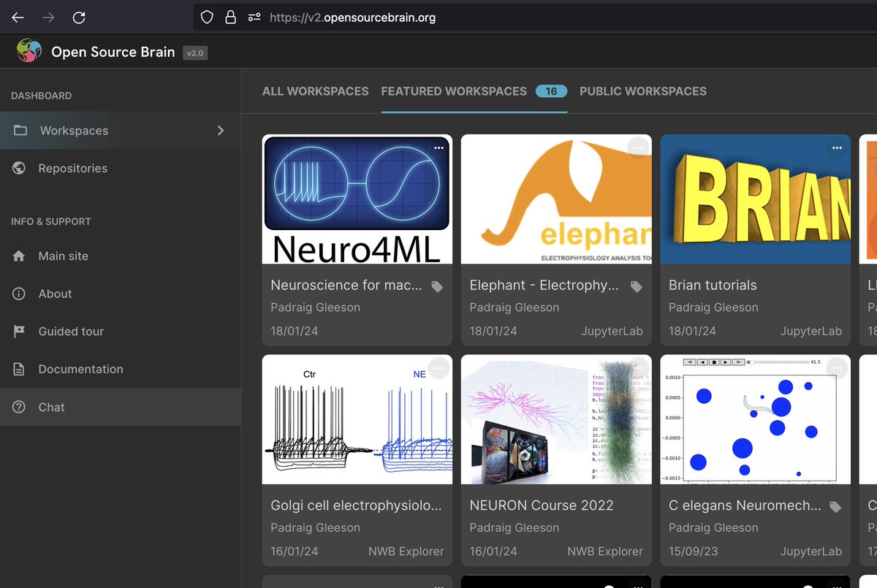Click the browser back arrow
Viewport: 877px width, 588px height.
18,18
